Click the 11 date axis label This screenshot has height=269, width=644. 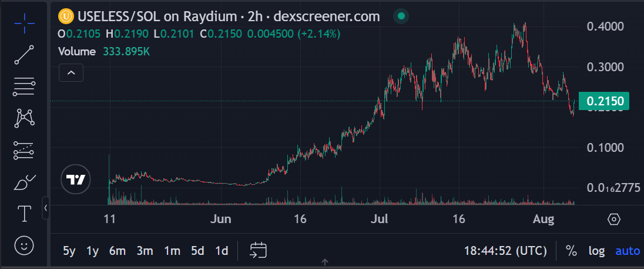click(x=109, y=219)
